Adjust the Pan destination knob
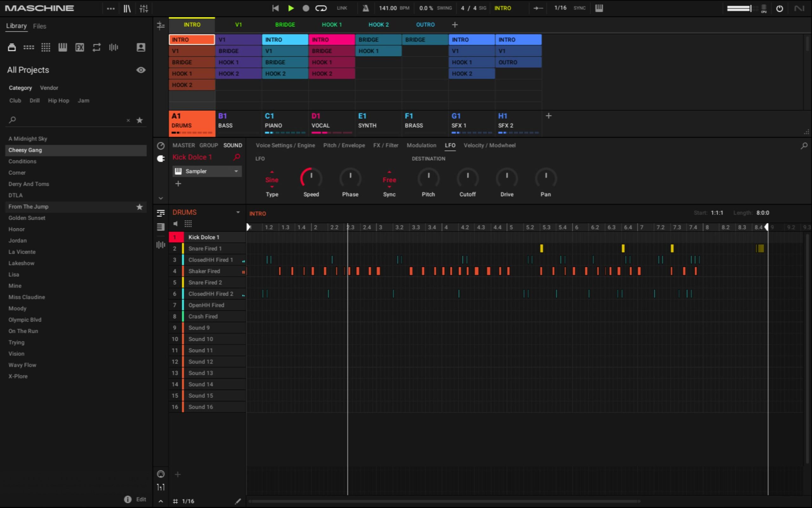This screenshot has height=508, width=812. click(546, 178)
